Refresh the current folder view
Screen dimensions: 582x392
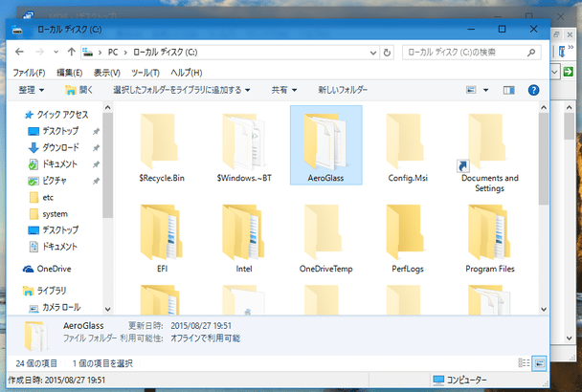387,53
